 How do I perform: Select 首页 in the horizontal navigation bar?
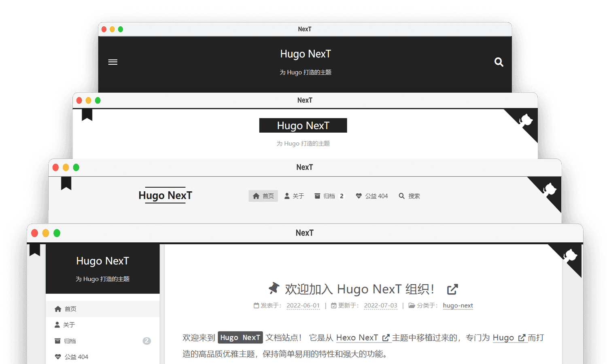tap(263, 196)
